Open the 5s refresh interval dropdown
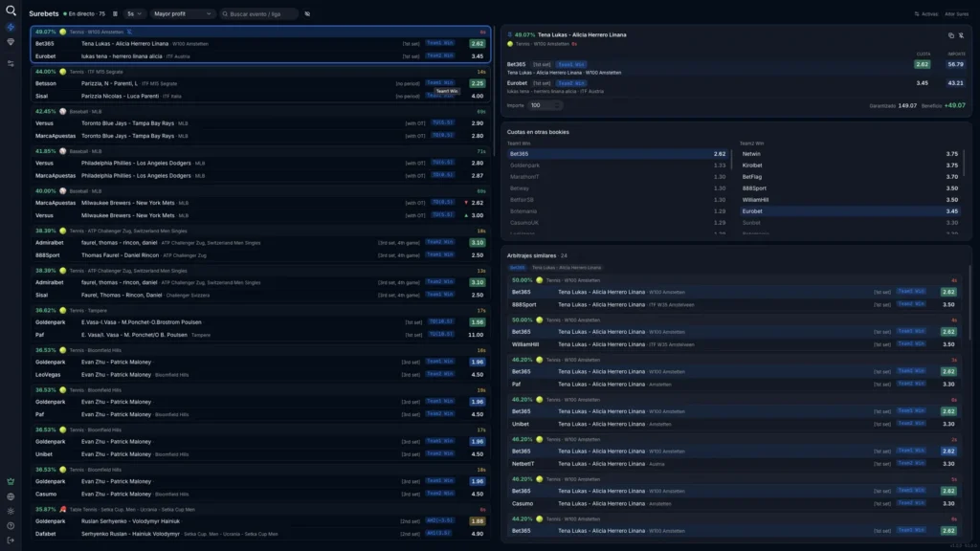Screen dimensions: 980x551 tap(134, 13)
